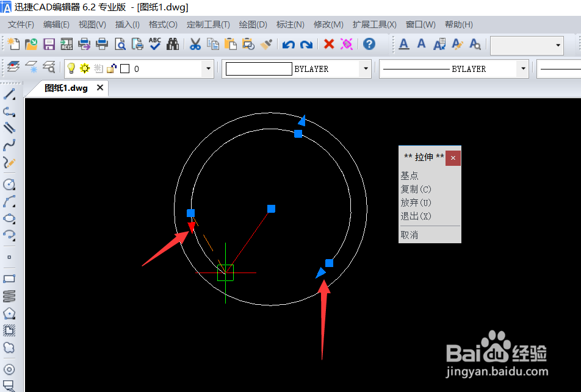Select the Revision Cloud tool
Screen dimensions: 581x392
pyautogui.click(x=9, y=347)
